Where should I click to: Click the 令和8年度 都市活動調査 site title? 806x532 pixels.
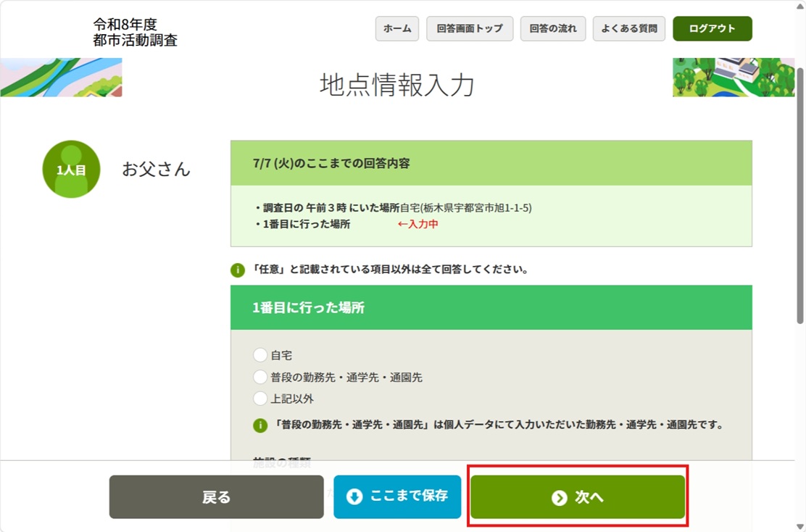(x=136, y=32)
